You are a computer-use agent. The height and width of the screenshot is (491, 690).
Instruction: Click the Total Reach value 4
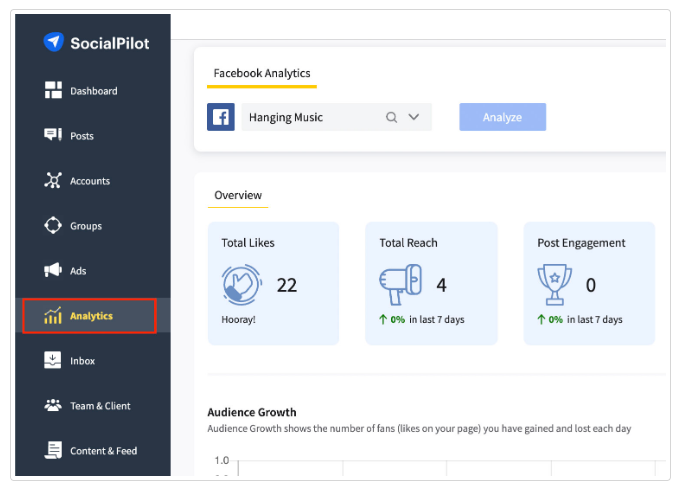[x=441, y=285]
